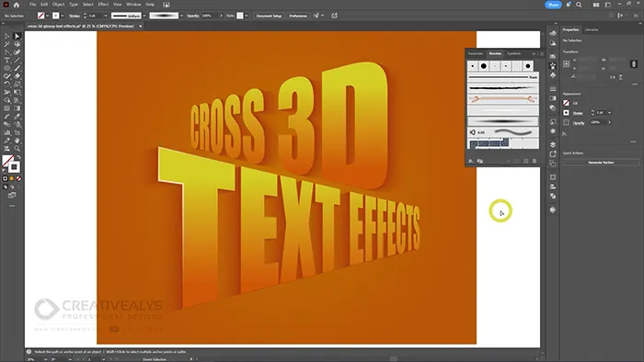Viewport: 644px width, 362px height.
Task: Open the fx effects icon in Properties
Action: [565, 133]
